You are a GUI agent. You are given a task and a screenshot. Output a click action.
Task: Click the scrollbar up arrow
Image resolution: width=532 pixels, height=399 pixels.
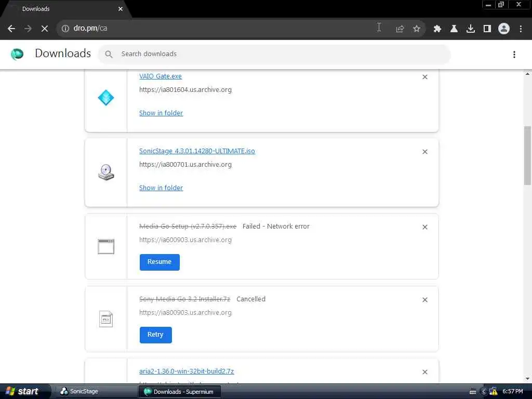coord(527,74)
